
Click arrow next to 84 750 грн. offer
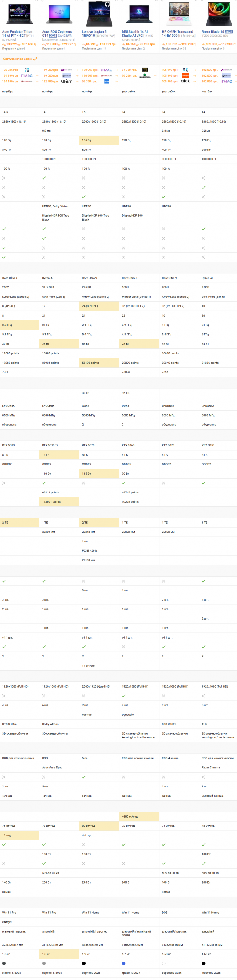[155, 70]
